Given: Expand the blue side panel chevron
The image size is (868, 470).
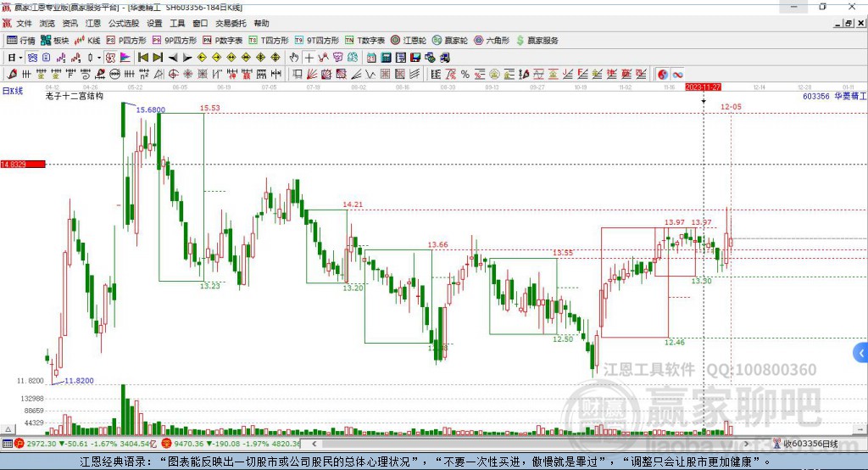Looking at the screenshot, I should (861, 353).
